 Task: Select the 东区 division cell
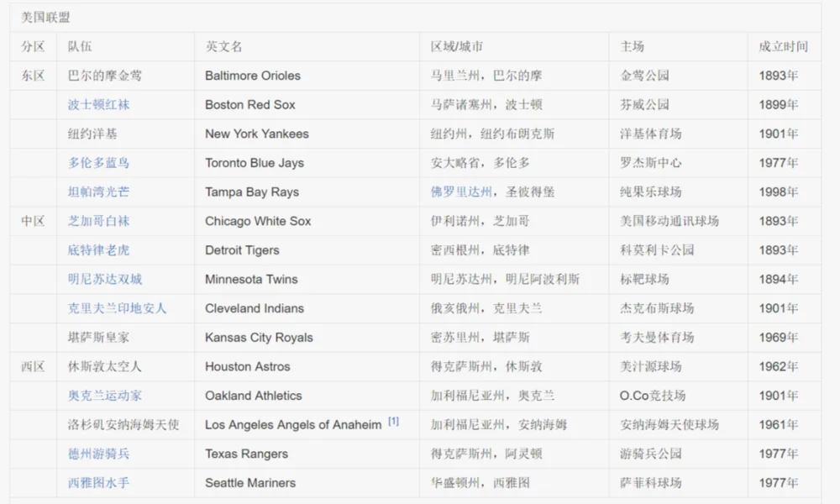pos(34,76)
